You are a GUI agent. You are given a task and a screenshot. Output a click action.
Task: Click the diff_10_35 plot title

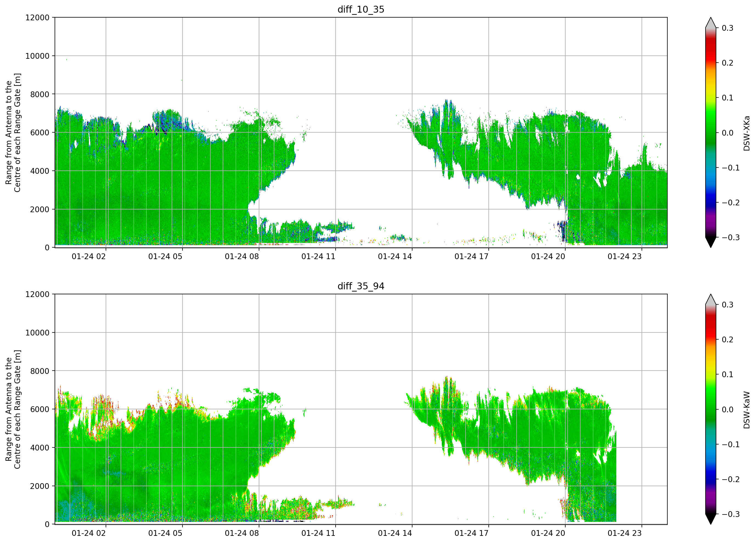(361, 9)
